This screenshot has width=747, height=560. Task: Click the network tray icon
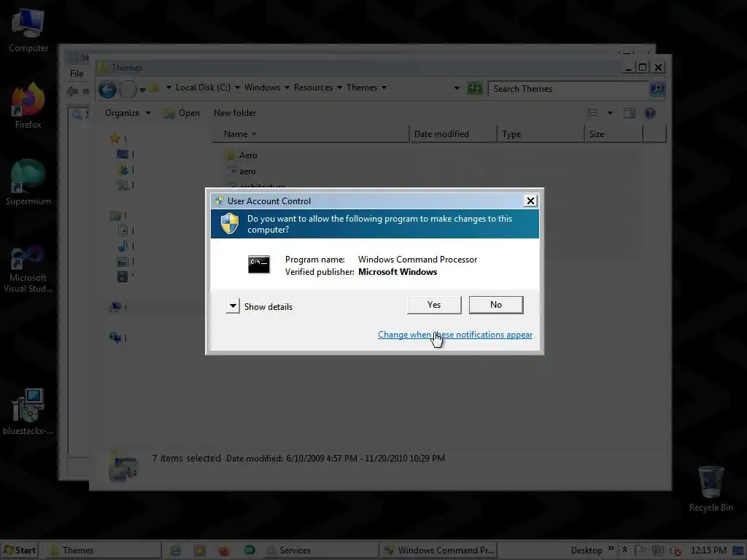pos(658,551)
